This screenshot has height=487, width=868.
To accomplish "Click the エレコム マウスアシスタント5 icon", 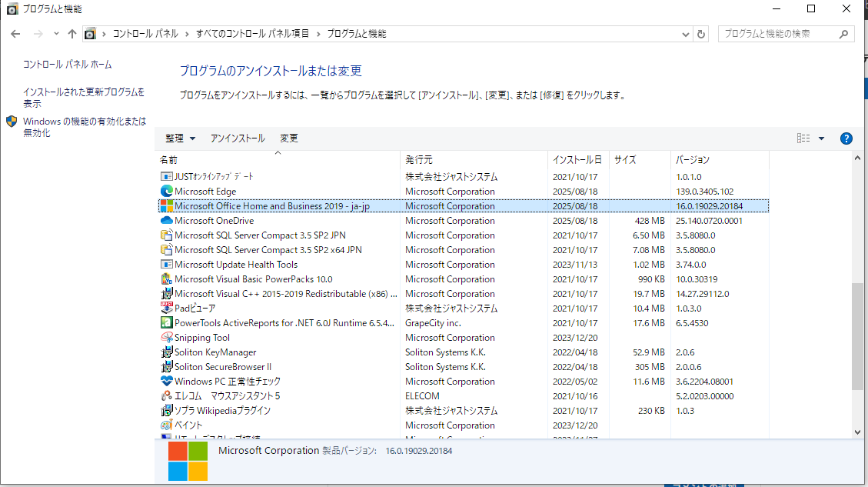I will pos(166,396).
